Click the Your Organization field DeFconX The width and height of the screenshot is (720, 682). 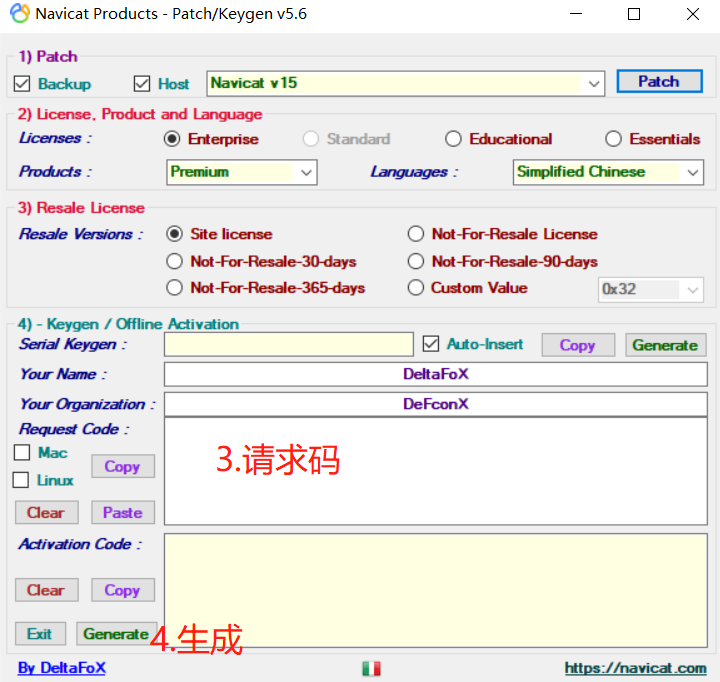(x=436, y=404)
